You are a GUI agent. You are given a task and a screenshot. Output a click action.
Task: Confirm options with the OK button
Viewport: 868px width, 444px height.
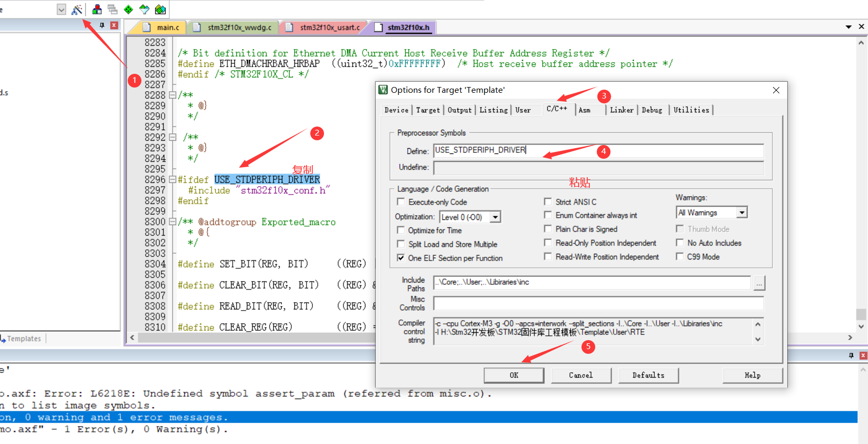pyautogui.click(x=514, y=375)
